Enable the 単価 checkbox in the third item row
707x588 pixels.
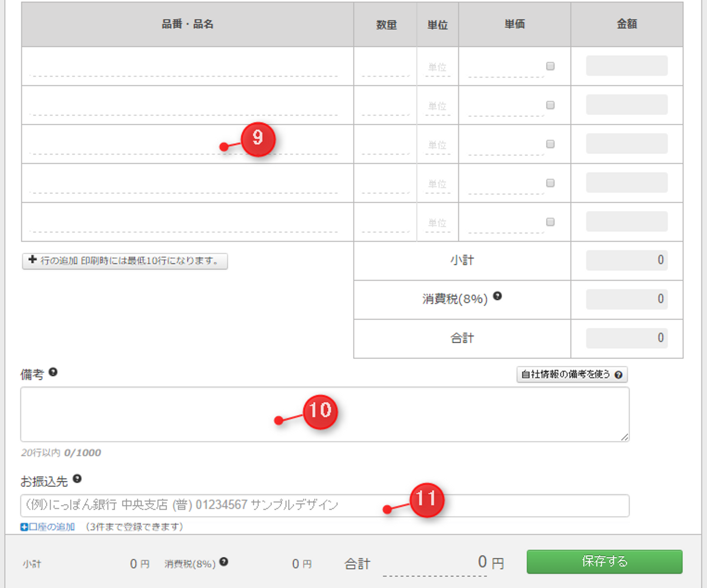pyautogui.click(x=550, y=144)
